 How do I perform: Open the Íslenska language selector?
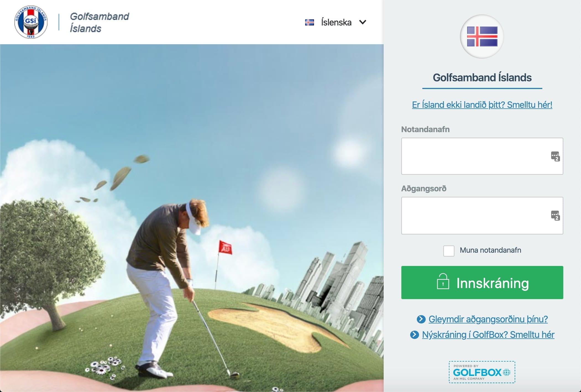tap(336, 22)
